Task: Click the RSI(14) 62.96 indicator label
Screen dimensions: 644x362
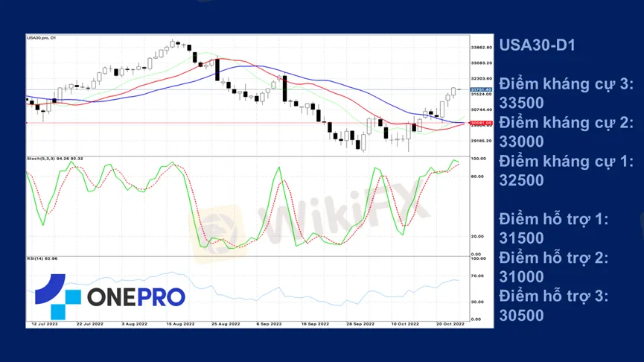Action: click(x=42, y=258)
